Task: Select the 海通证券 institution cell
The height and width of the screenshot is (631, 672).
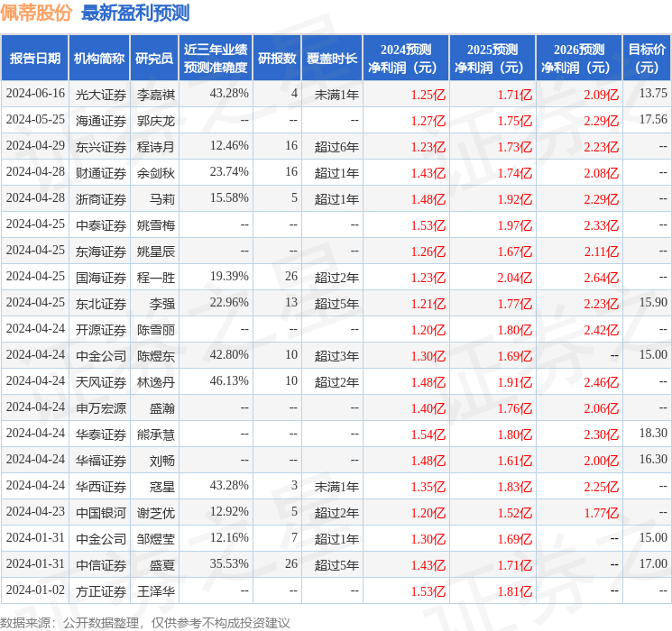Action: pyautogui.click(x=101, y=121)
